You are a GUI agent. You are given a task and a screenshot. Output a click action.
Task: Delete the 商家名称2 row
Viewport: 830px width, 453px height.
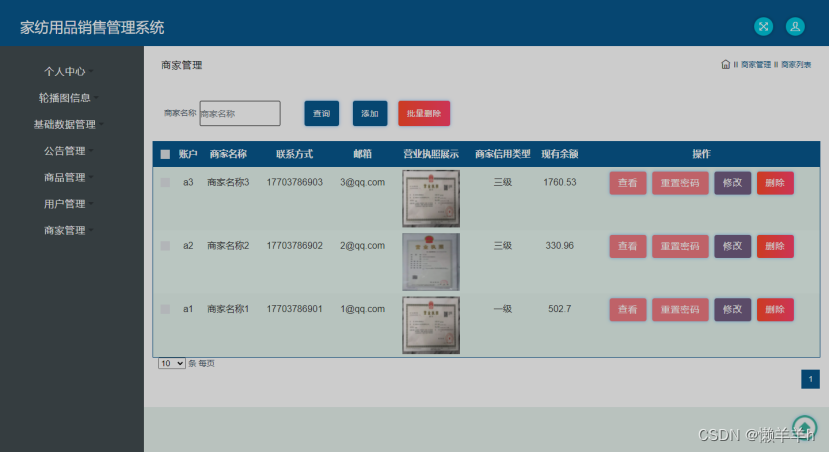(x=775, y=247)
